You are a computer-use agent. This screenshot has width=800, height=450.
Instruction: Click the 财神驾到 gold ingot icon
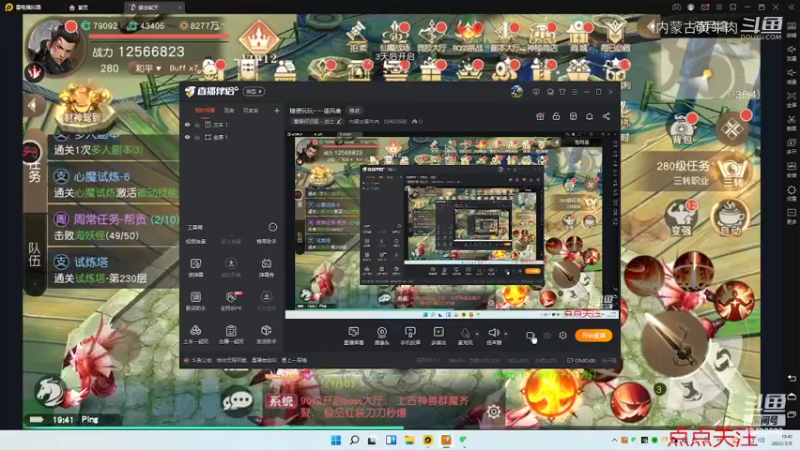click(x=84, y=106)
